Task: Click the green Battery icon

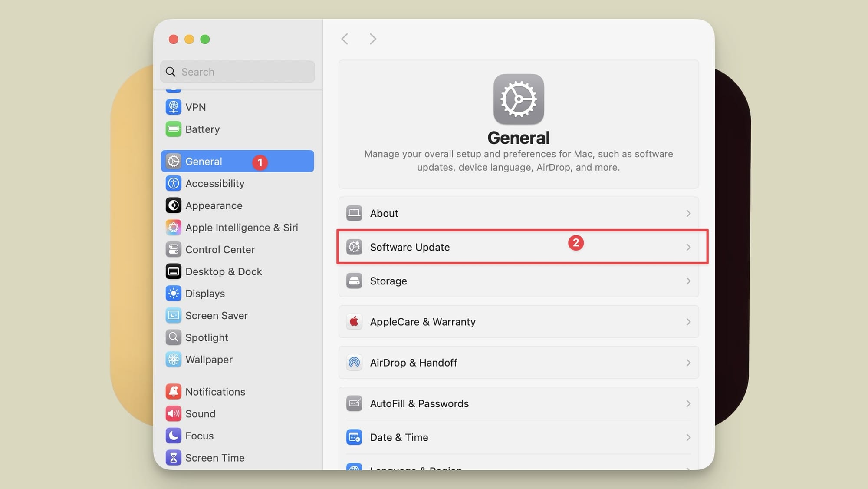Action: point(173,129)
